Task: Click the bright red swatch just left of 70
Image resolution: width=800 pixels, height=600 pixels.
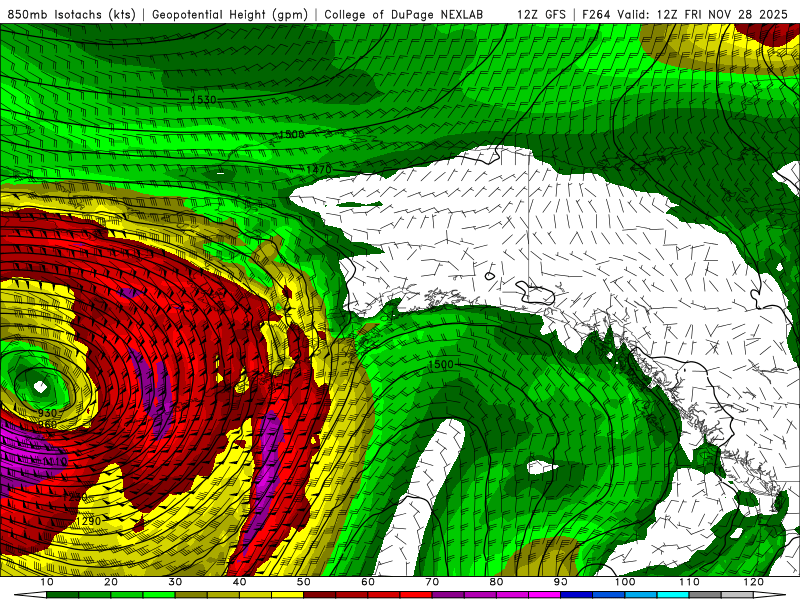Action: [x=416, y=595]
